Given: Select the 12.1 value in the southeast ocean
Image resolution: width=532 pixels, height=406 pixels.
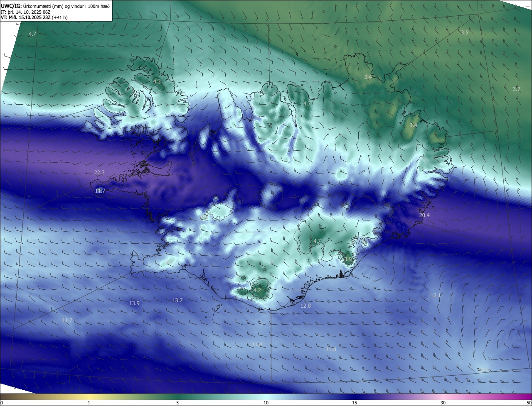Looking at the screenshot, I should point(435,295).
